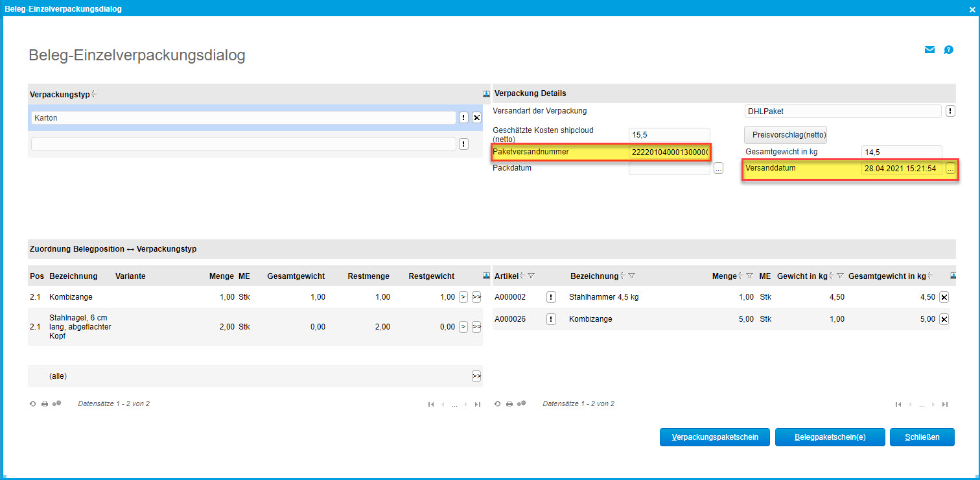Open date picker (...) for Packdatum

point(718,169)
